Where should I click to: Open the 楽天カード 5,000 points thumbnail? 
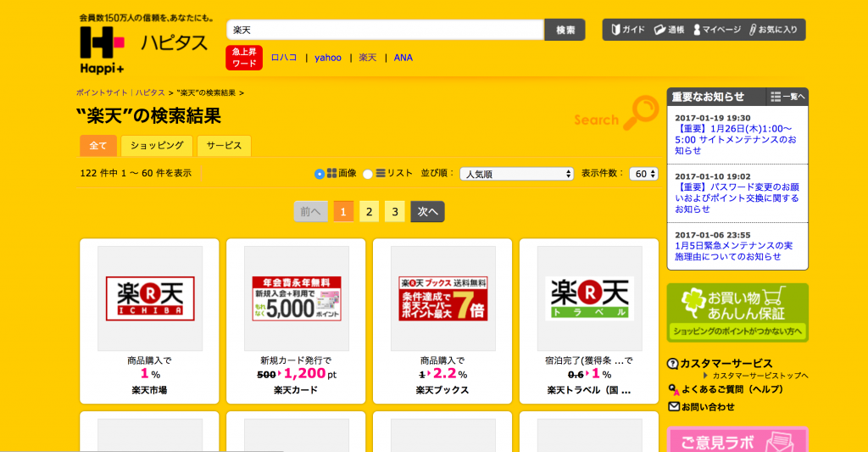click(x=297, y=299)
